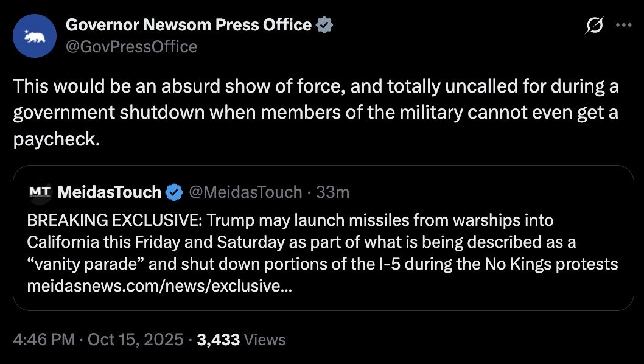Click the Grok slashed-circle icon
Viewport: 644px width, 364px height.
tap(594, 26)
